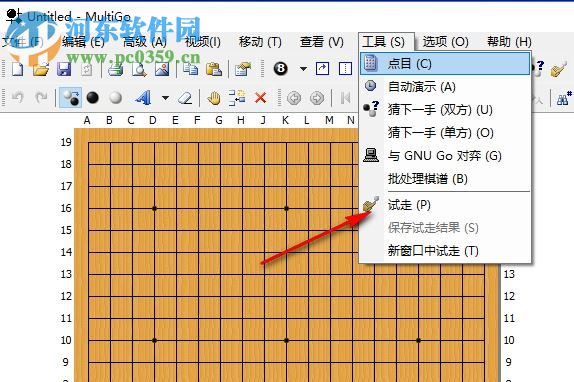
Task: Expand the label tool dropdown arrow
Action: point(165,98)
